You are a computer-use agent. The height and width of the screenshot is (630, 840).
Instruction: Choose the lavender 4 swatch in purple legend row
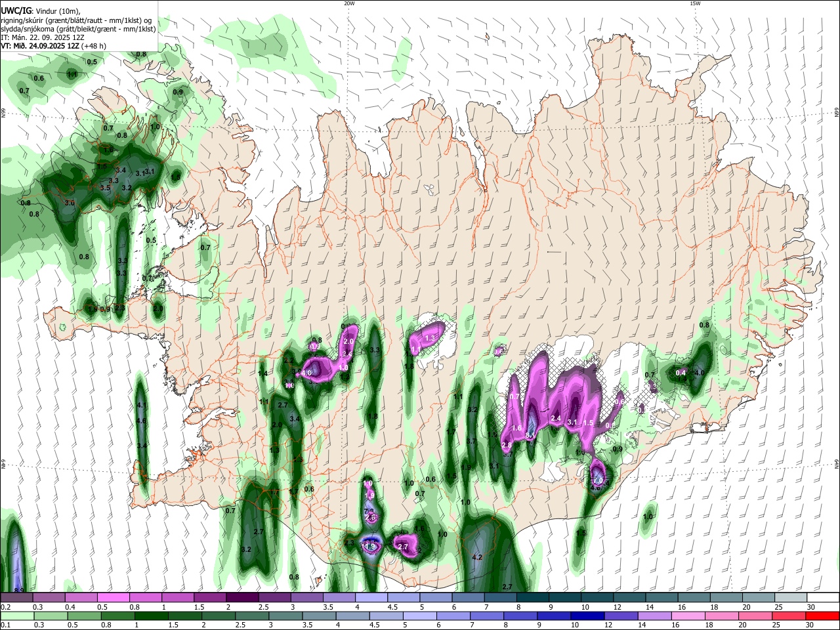(371, 598)
